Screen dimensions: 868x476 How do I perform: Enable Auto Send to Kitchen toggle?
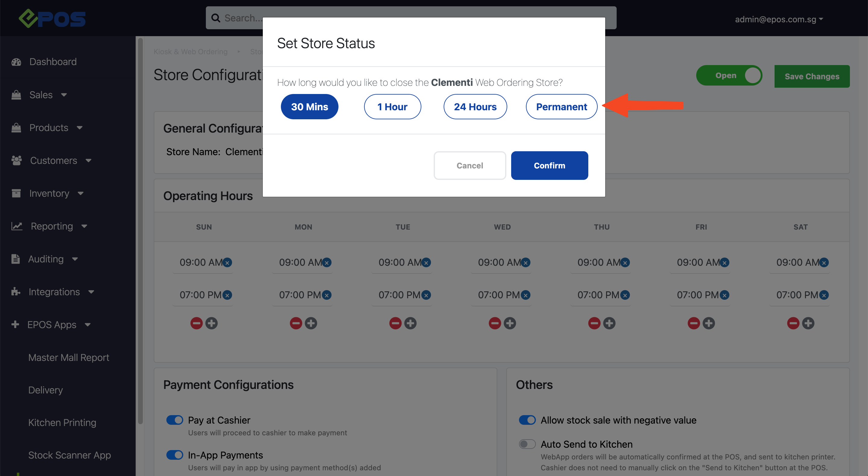pyautogui.click(x=527, y=444)
